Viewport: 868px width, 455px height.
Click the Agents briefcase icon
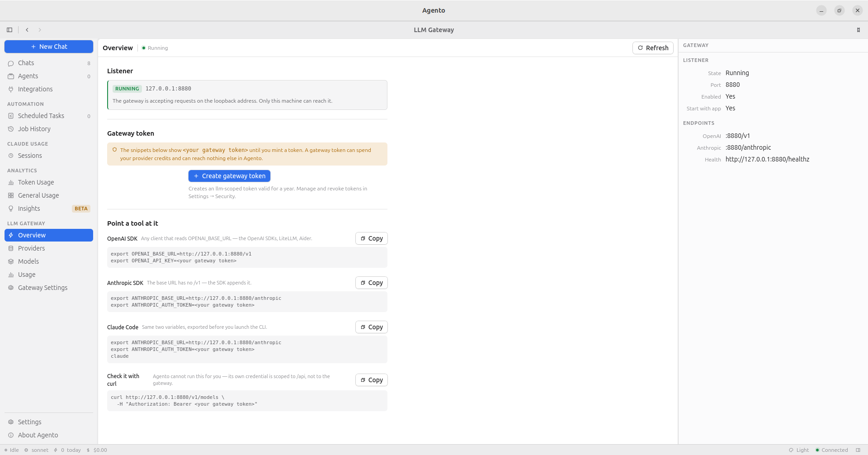tap(11, 76)
